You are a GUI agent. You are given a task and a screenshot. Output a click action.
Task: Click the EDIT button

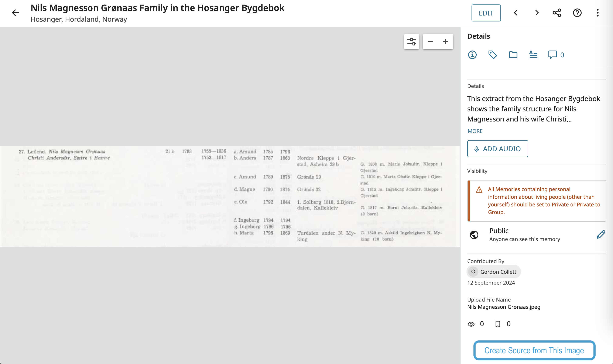[x=486, y=13]
